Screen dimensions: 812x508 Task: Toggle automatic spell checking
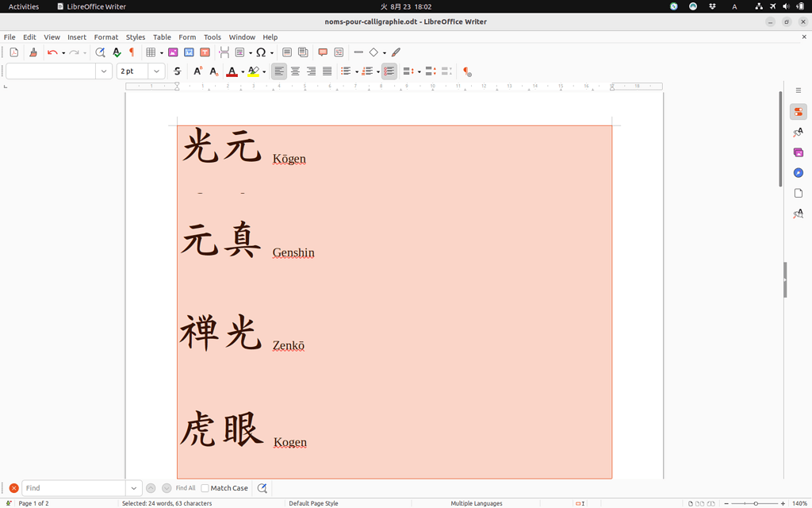[x=115, y=52]
